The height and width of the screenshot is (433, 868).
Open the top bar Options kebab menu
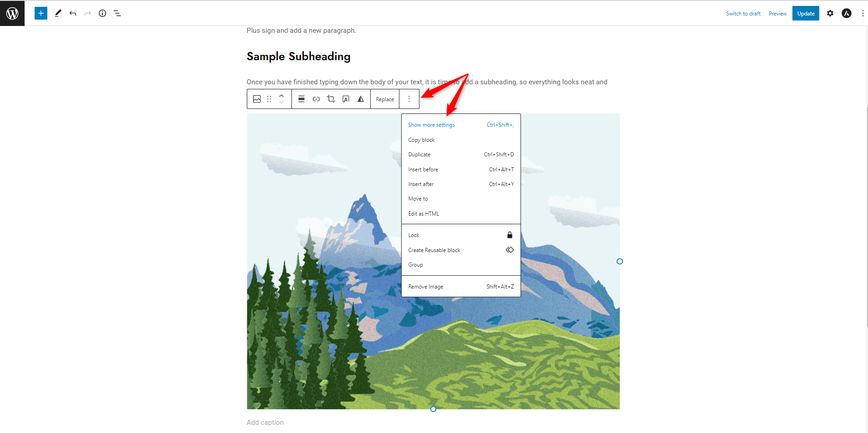(x=863, y=13)
